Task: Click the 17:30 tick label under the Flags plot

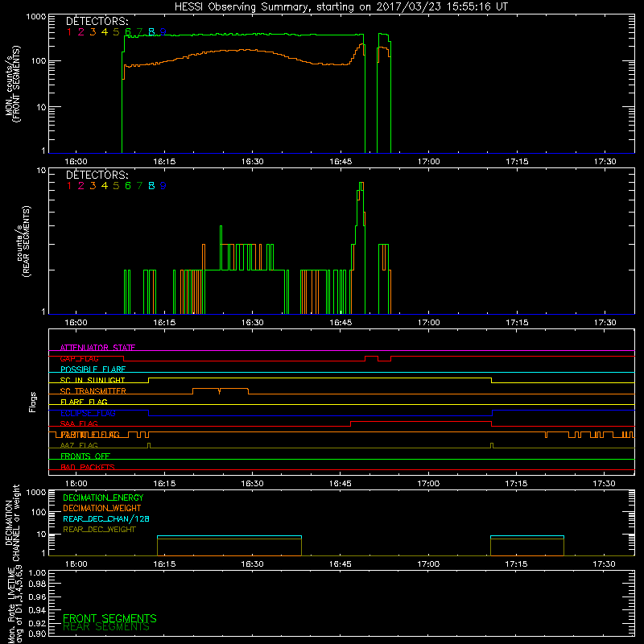Action: 605,484
